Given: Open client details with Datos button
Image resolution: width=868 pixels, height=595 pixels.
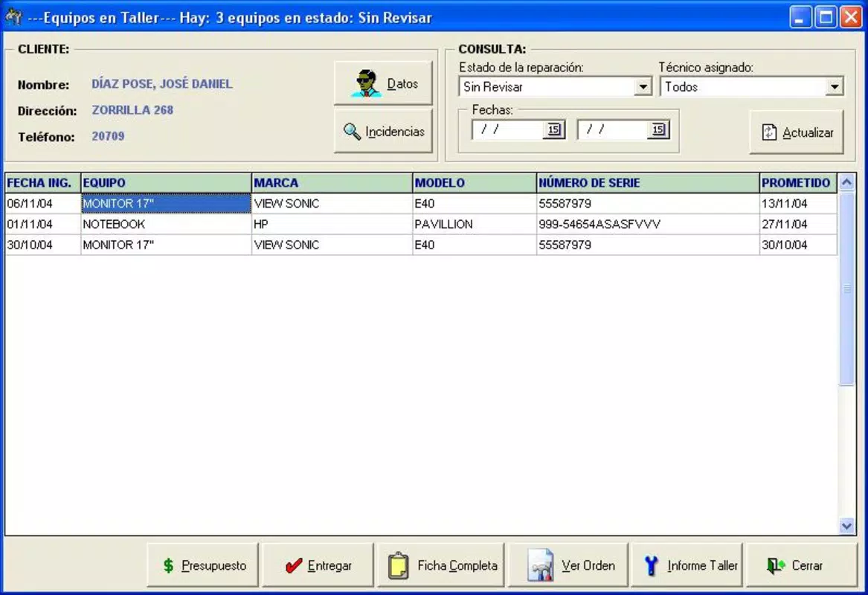Looking at the screenshot, I should click(383, 83).
